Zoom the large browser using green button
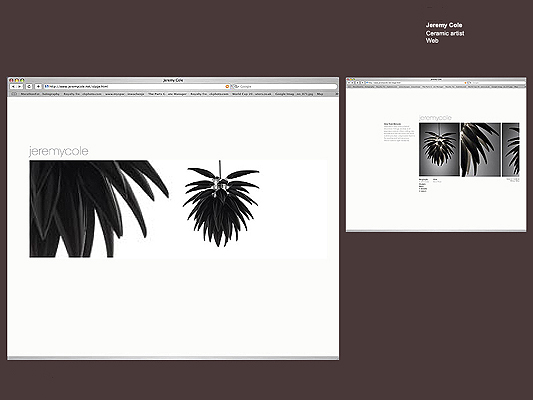Screen dimensions: 533x400 click(22, 80)
